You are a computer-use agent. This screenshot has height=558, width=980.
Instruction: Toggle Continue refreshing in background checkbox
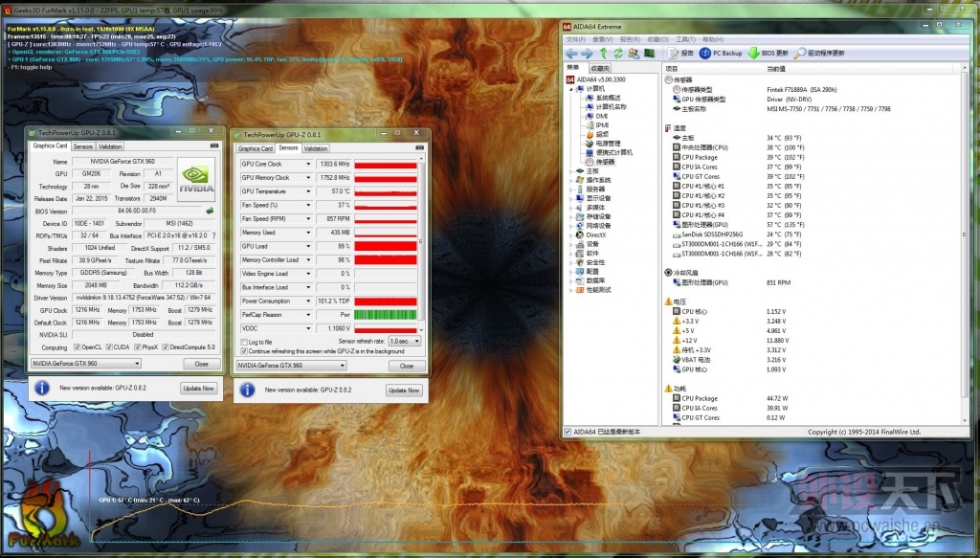point(244,351)
